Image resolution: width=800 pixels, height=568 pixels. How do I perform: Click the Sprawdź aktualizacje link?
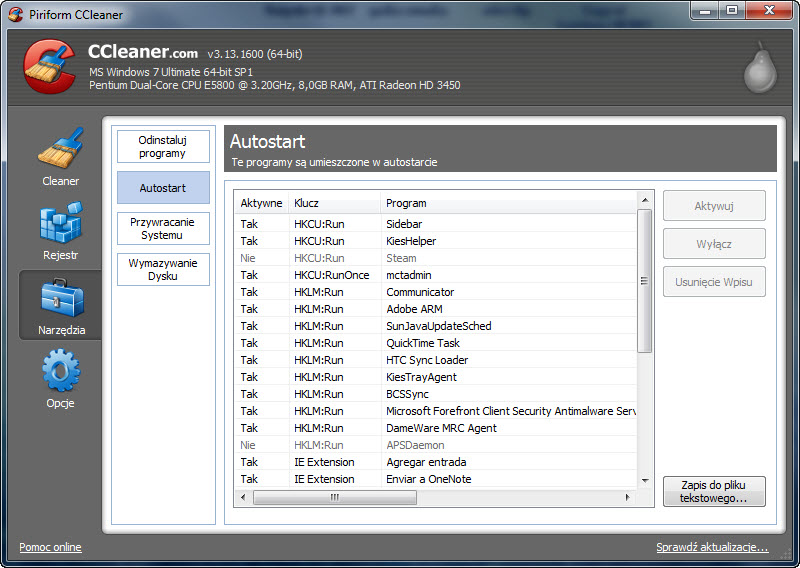pos(712,547)
